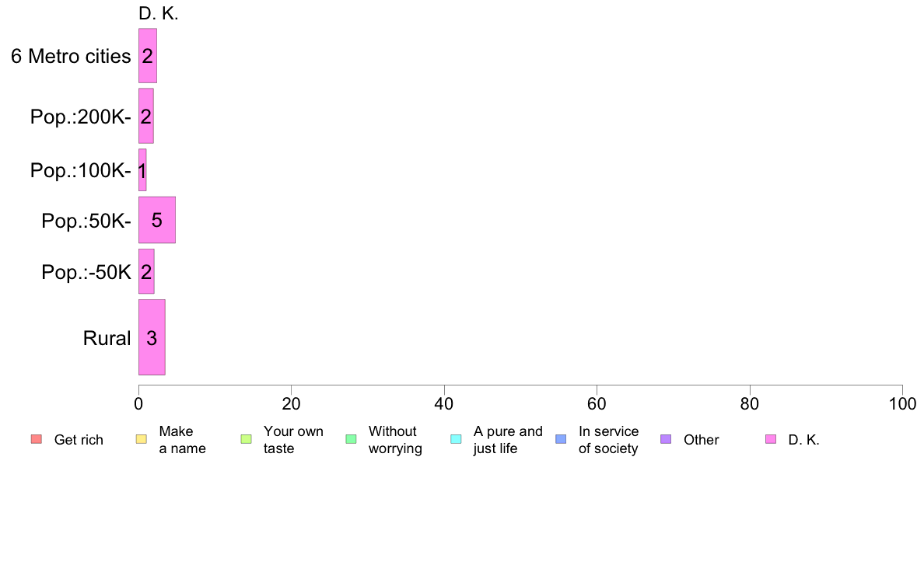Select the Pop.:100K- bar showing 1
The image size is (924, 572).
(142, 169)
